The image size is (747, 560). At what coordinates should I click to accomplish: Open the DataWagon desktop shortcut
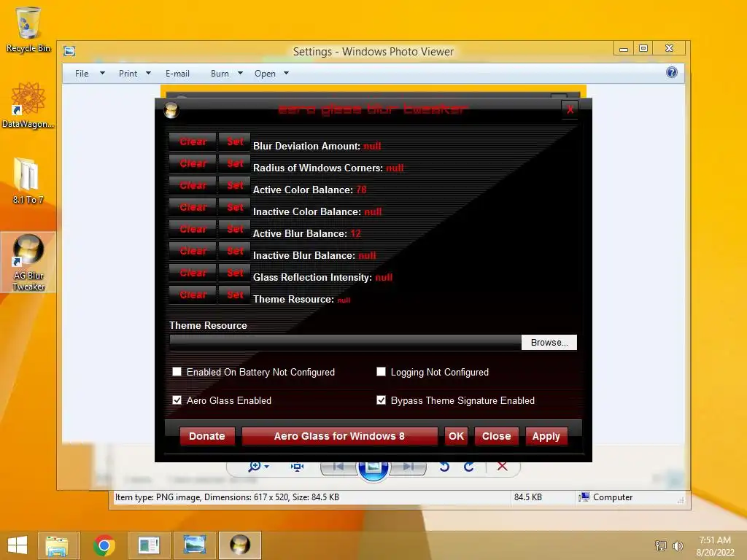(28, 105)
